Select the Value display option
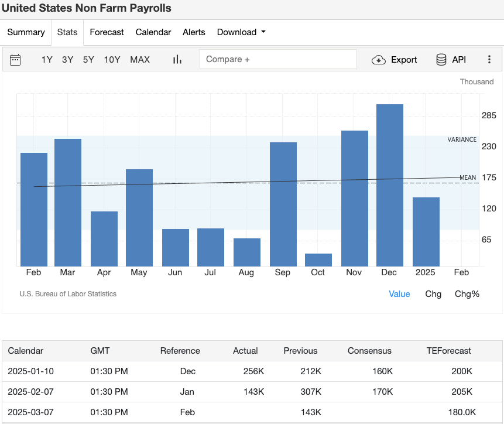This screenshot has height=424, width=504. tap(399, 294)
